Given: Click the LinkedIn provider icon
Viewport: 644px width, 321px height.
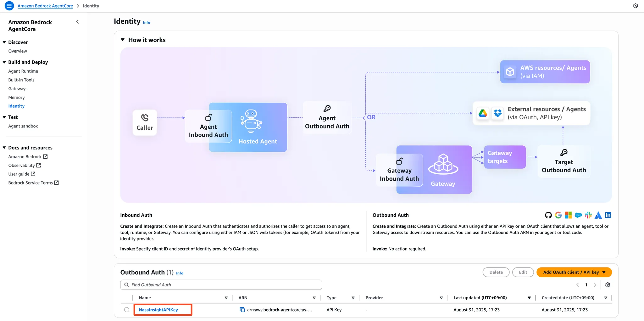Looking at the screenshot, I should point(608,215).
